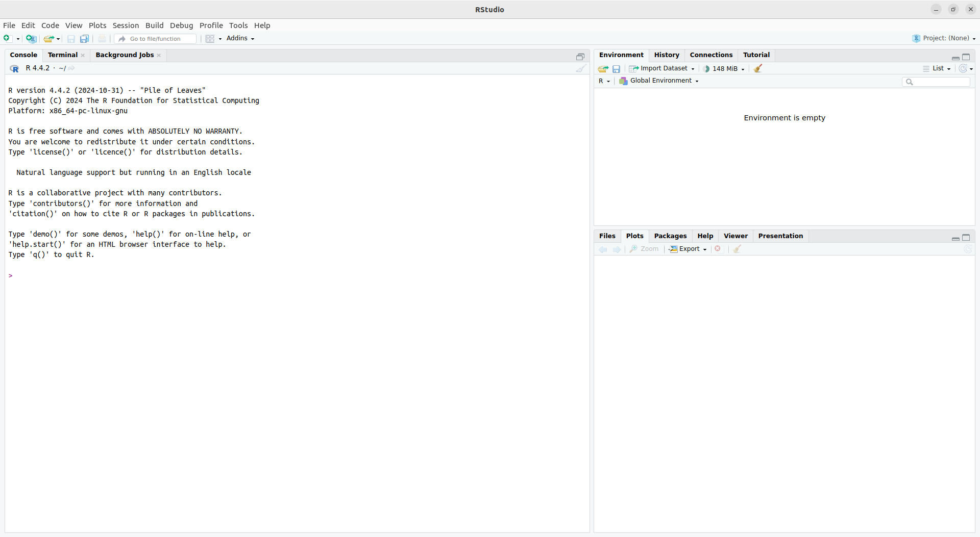Open the Debug menu
This screenshot has height=537, width=980.
(x=181, y=25)
